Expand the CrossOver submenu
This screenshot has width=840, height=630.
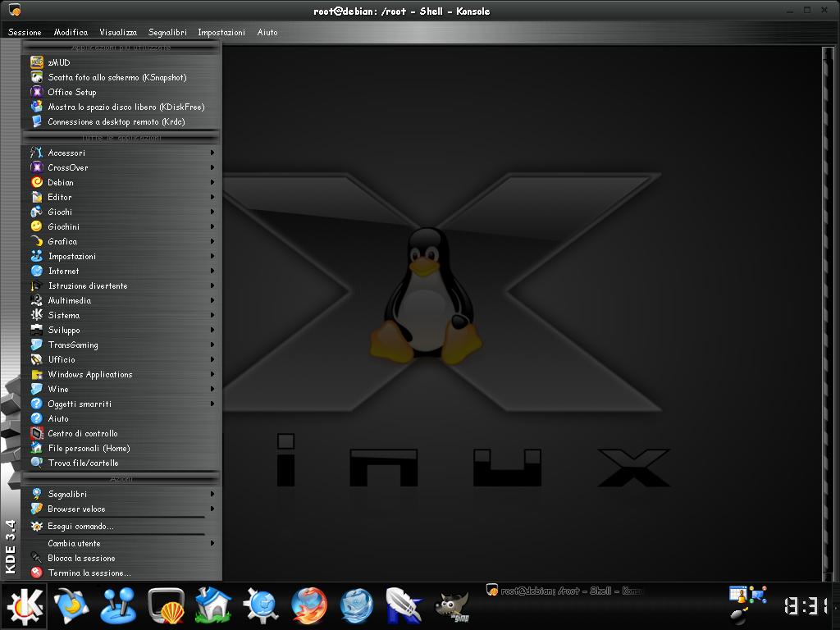point(121,167)
